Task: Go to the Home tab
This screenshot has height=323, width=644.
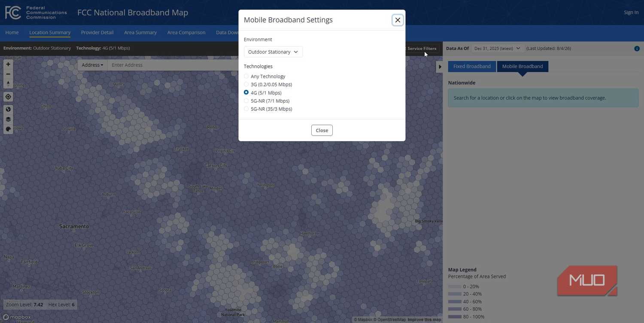Action: [12, 33]
